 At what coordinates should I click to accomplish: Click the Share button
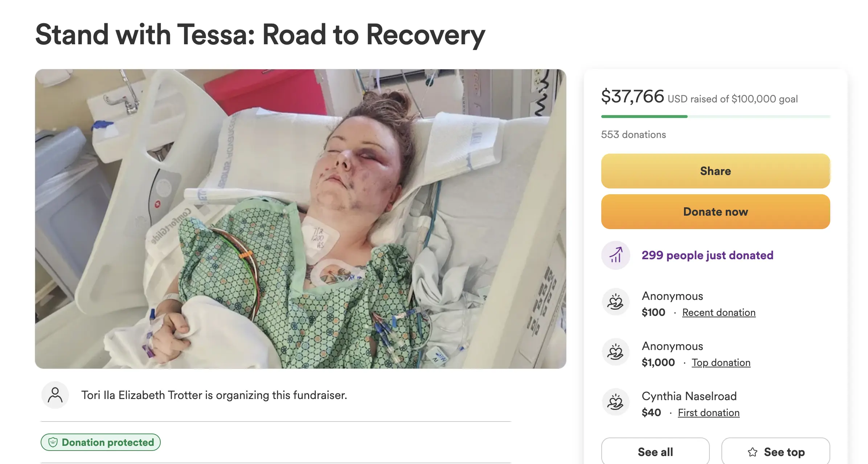tap(715, 171)
